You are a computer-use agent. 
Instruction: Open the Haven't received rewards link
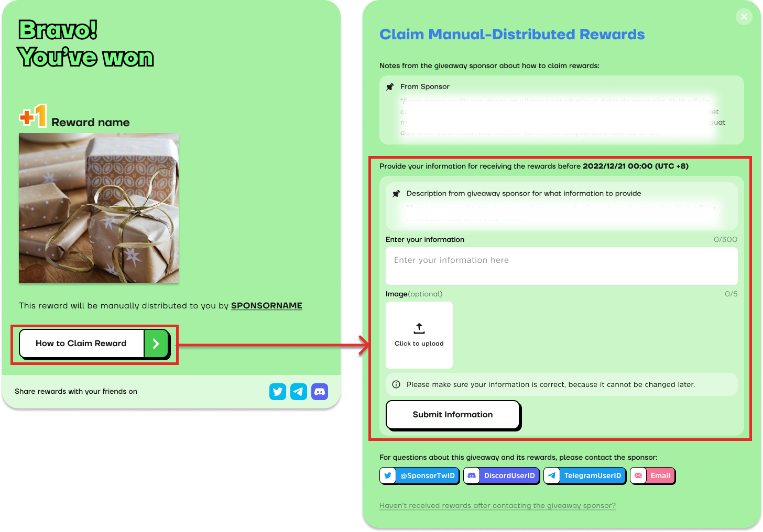pyautogui.click(x=497, y=506)
